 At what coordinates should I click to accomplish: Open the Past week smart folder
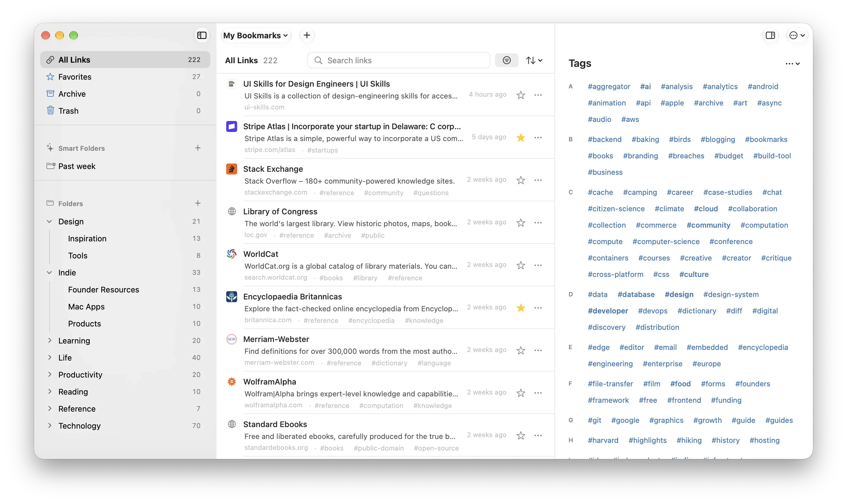(125, 166)
